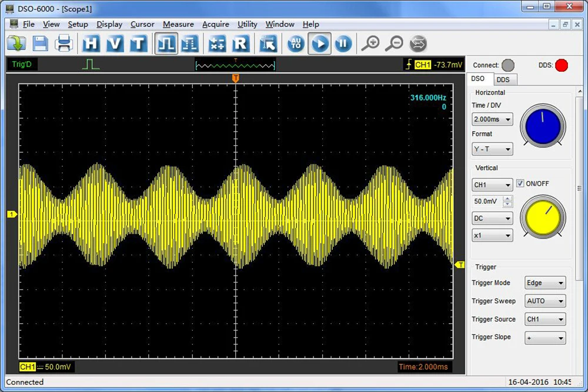
Task: Click the R reference waveform button
Action: click(x=240, y=43)
